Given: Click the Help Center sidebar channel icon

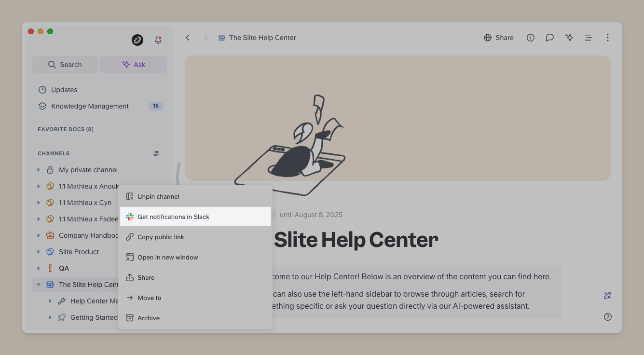Looking at the screenshot, I should coord(50,285).
